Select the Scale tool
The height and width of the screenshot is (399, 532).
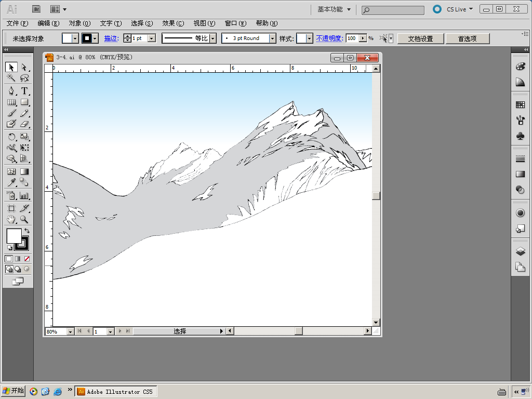tap(24, 137)
